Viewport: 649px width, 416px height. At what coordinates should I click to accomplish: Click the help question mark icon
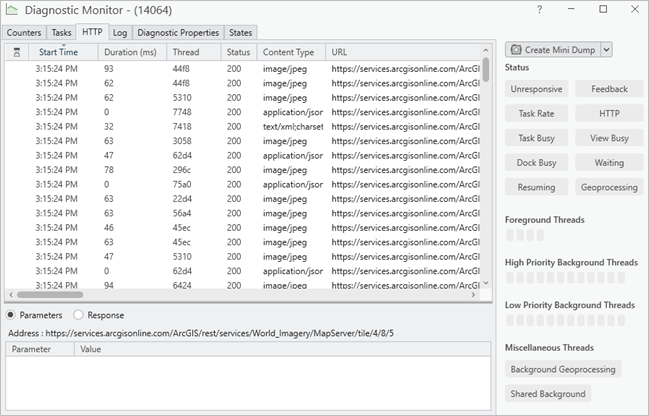[x=540, y=9]
